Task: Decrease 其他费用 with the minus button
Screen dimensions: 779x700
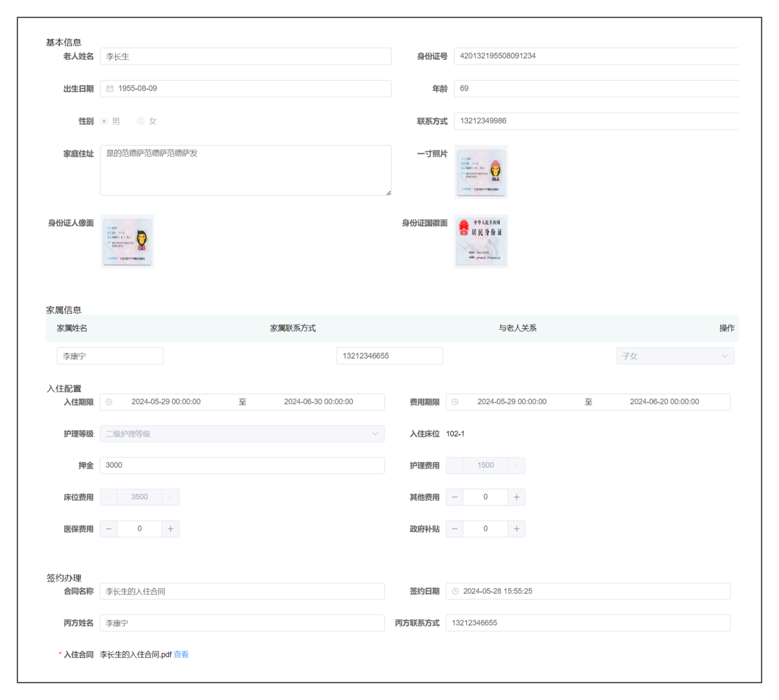Action: click(455, 497)
